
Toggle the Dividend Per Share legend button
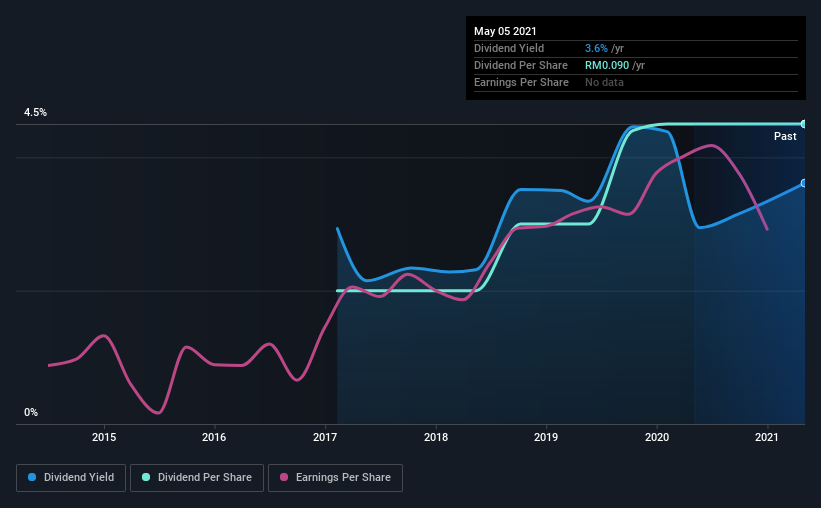click(x=197, y=478)
